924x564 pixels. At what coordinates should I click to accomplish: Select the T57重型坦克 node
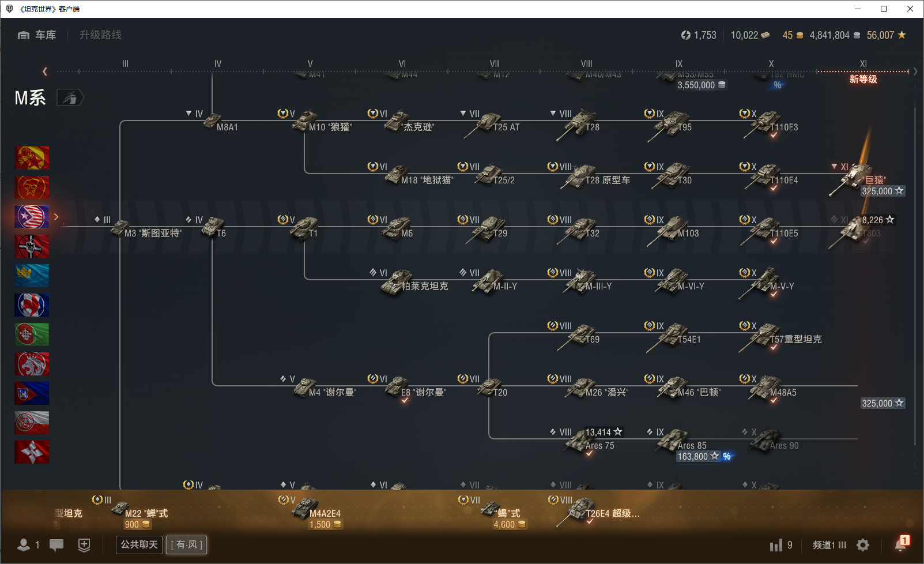780,337
